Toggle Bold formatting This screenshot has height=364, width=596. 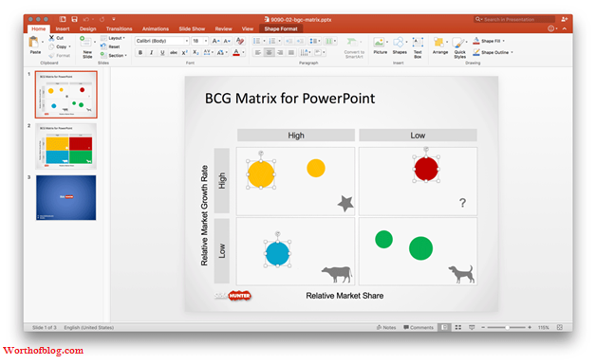point(140,53)
